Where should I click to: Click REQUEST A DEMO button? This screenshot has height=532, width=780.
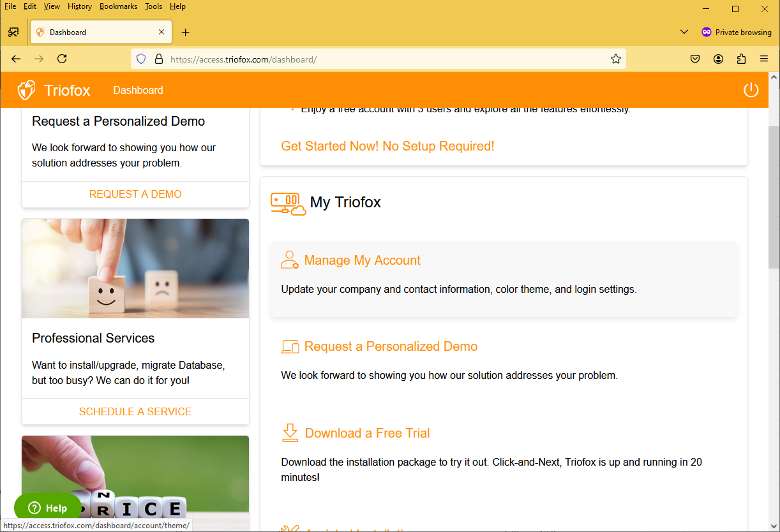[x=135, y=194]
